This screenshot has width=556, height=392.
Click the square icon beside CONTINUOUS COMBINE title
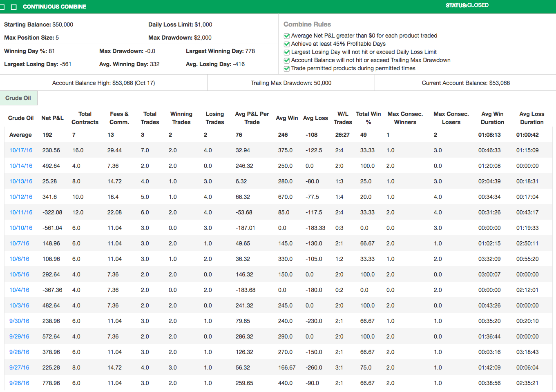point(14,7)
